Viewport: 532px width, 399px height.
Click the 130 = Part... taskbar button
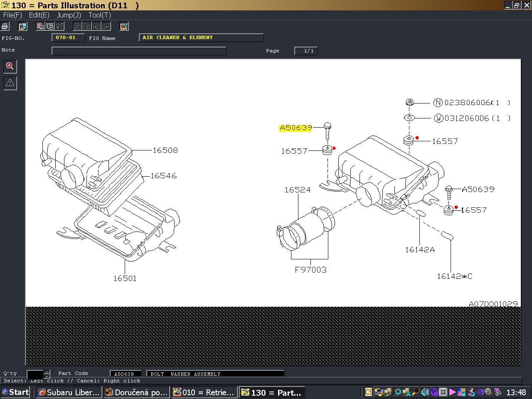tap(272, 392)
